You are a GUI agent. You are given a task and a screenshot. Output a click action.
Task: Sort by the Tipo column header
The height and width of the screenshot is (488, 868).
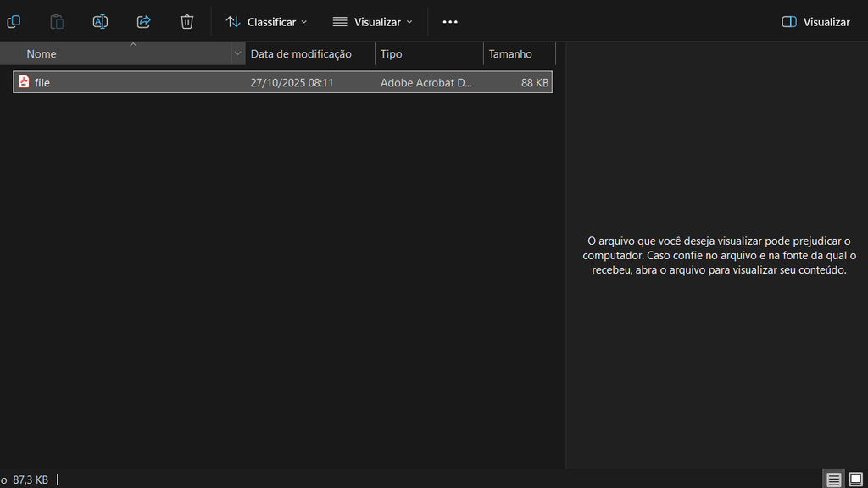[392, 54]
